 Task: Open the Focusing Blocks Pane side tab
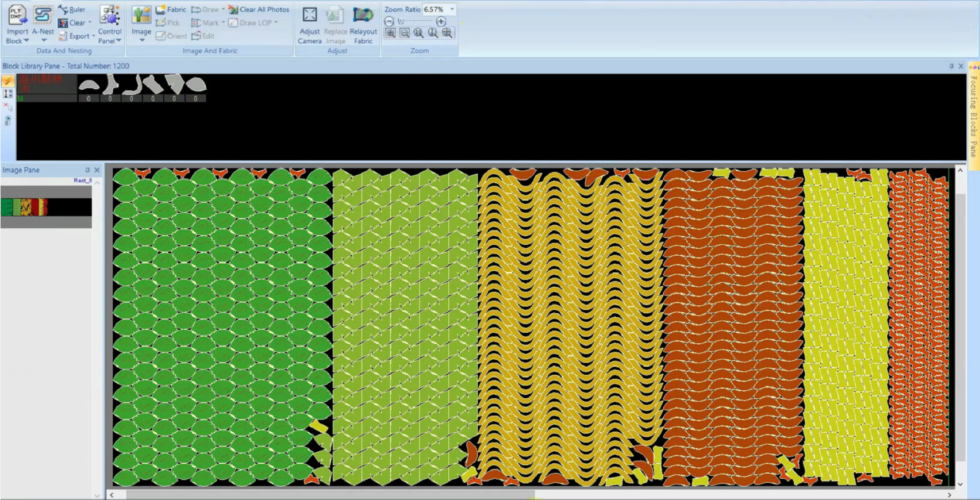pos(974,115)
